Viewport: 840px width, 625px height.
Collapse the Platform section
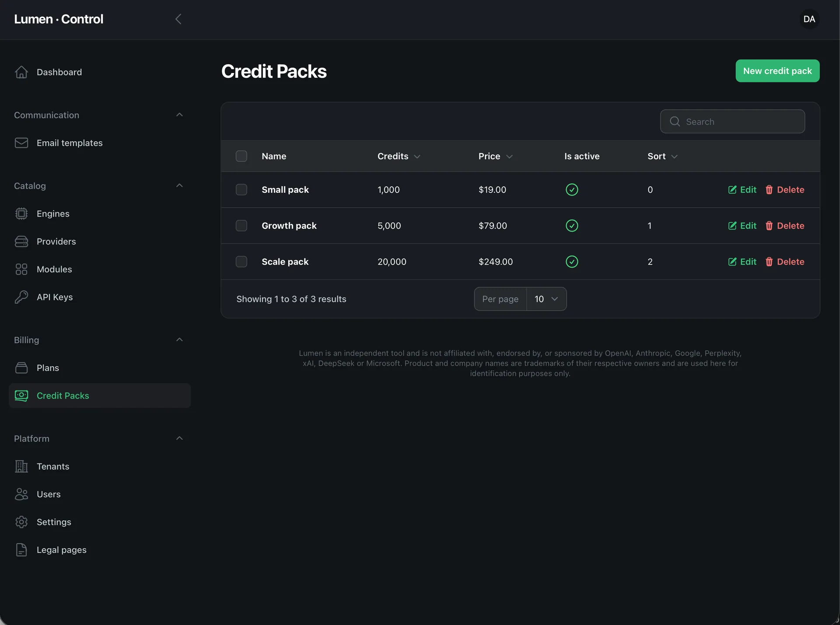(179, 439)
